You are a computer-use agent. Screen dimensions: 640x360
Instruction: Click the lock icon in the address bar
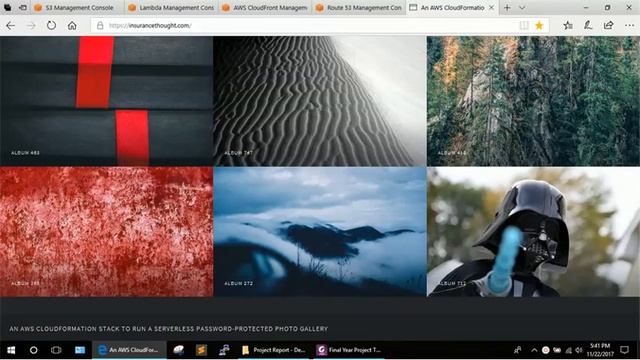tap(100, 26)
